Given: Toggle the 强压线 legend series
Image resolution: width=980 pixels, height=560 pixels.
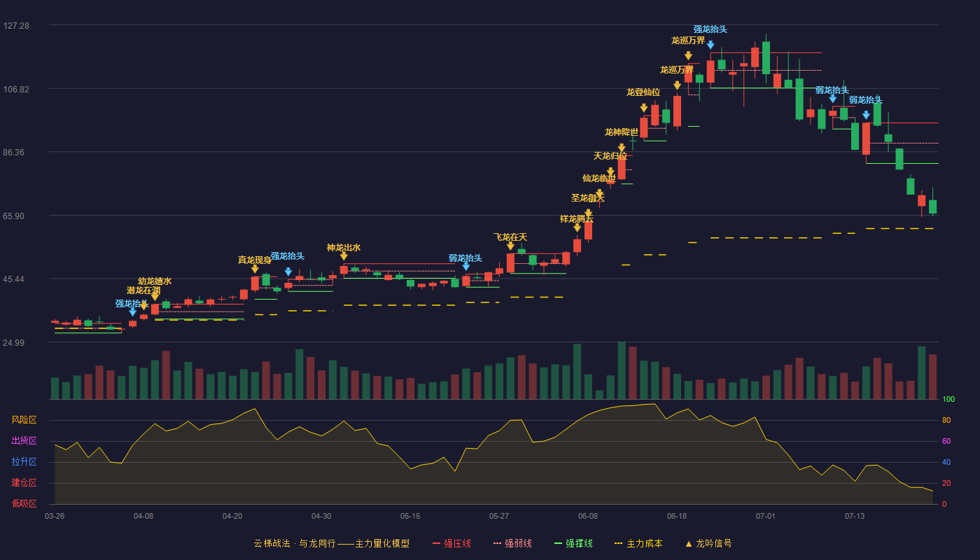Looking at the screenshot, I should [451, 543].
